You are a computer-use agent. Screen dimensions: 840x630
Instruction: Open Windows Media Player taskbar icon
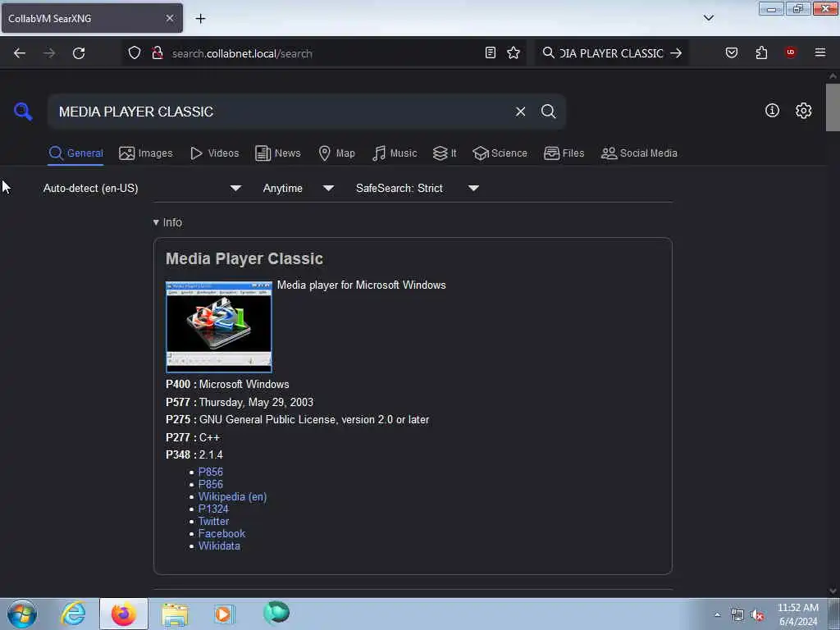(224, 614)
